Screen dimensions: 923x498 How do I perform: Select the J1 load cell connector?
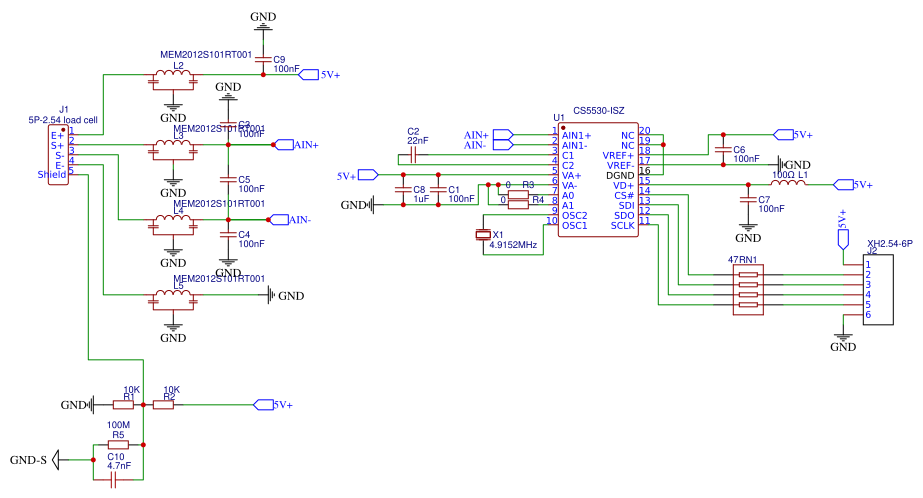point(62,154)
